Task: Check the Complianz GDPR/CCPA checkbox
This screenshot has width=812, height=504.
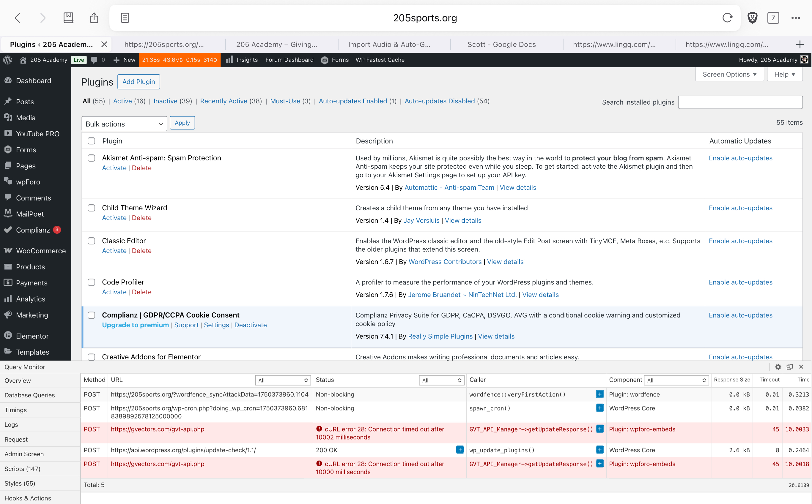Action: click(x=91, y=315)
